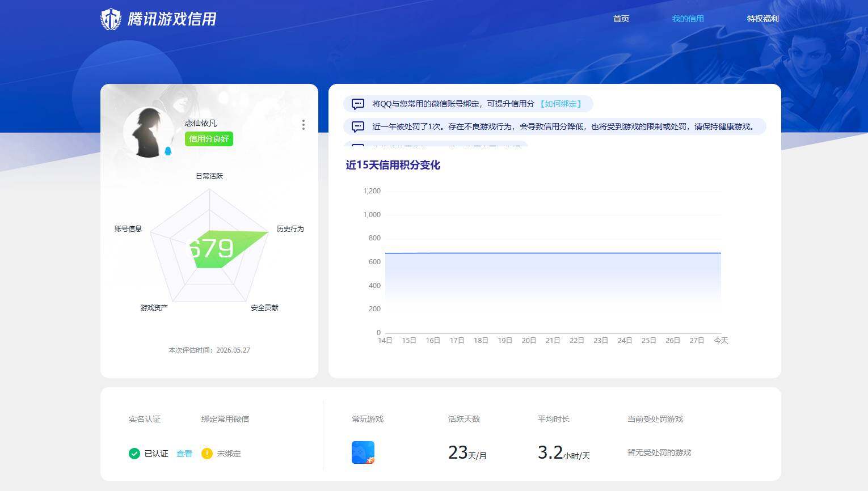Click the 20日 label on chart x-axis
Viewport: 868px width, 491px height.
coord(529,340)
